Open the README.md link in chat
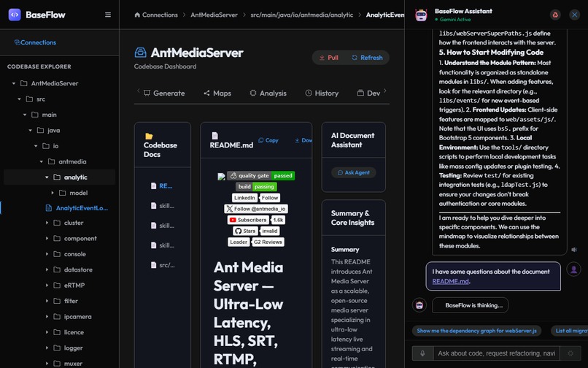Image resolution: width=588 pixels, height=368 pixels. [450, 281]
